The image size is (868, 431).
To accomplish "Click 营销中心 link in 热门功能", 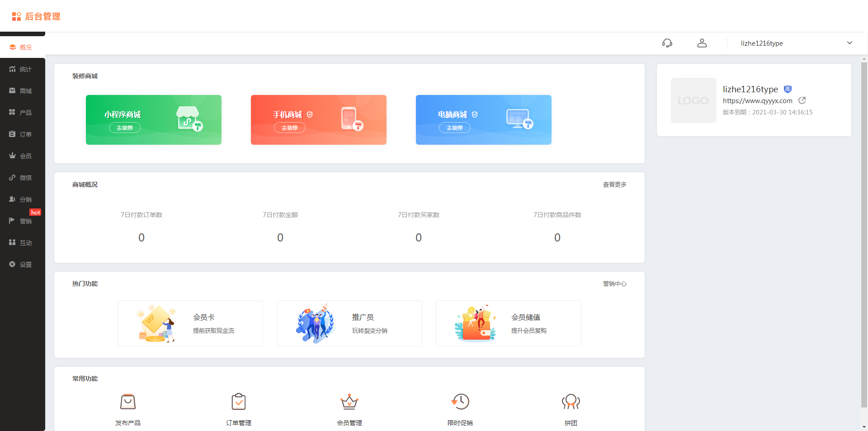I will [614, 284].
